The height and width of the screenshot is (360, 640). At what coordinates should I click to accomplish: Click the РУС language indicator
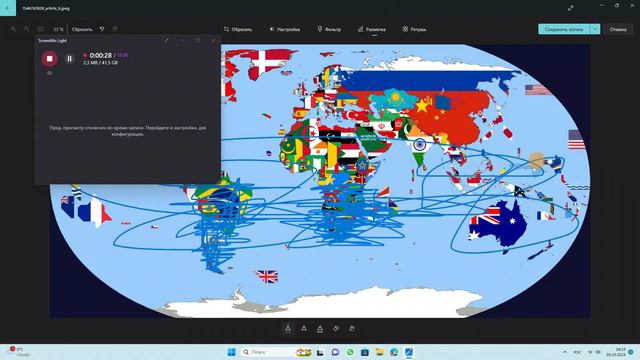pyautogui.click(x=578, y=352)
